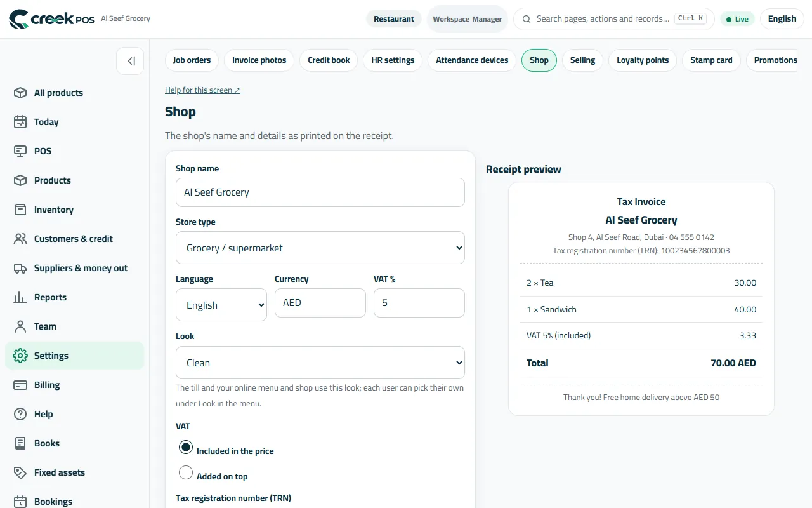Click the search magnifier icon

point(527,19)
